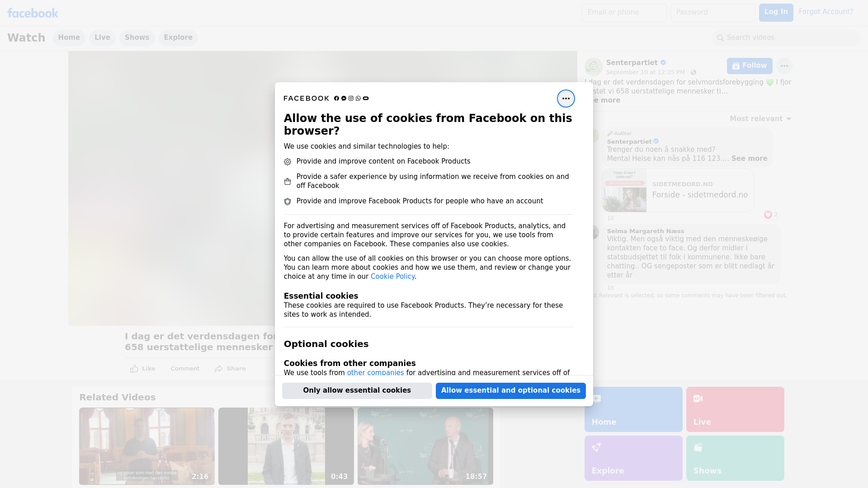Image resolution: width=868 pixels, height=488 pixels.
Task: Open related video with 2:16 duration
Action: pyautogui.click(x=147, y=446)
